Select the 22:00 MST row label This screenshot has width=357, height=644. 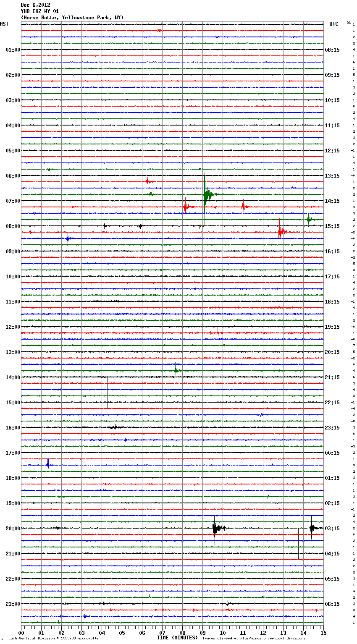tap(13, 579)
